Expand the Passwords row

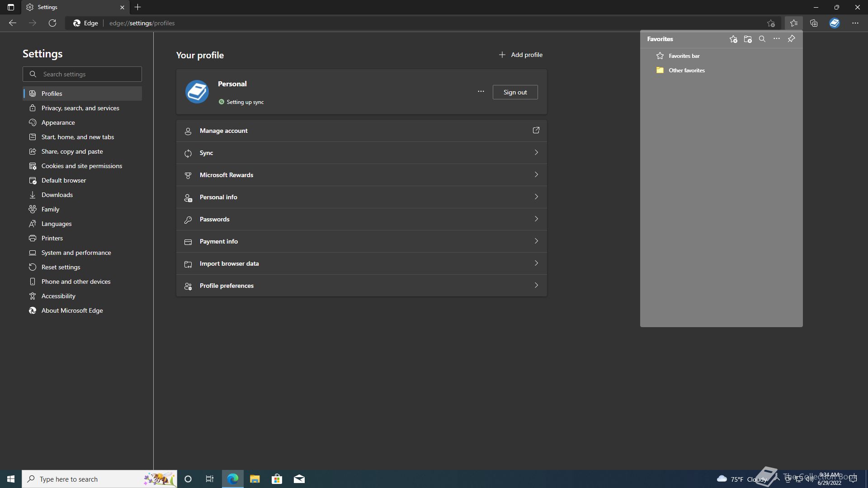[362, 219]
